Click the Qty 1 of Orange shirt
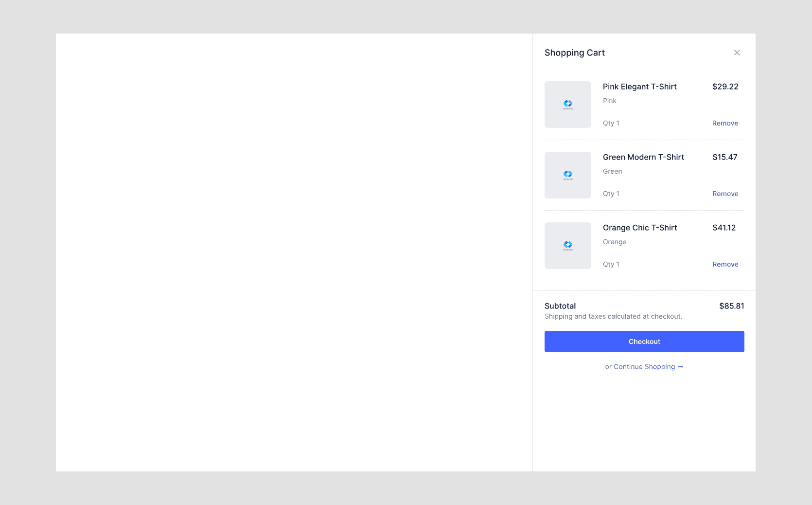The image size is (812, 505). click(x=611, y=264)
